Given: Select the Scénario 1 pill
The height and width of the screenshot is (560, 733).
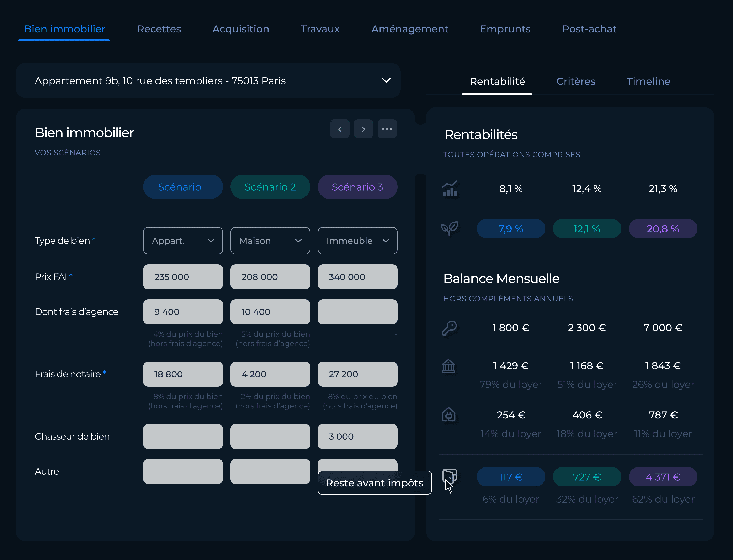Looking at the screenshot, I should (x=183, y=187).
